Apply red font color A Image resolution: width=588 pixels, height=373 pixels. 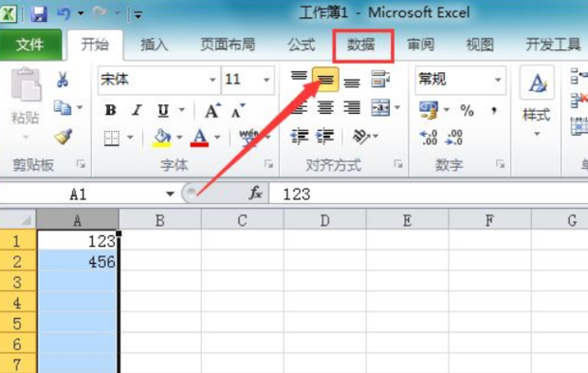click(199, 138)
